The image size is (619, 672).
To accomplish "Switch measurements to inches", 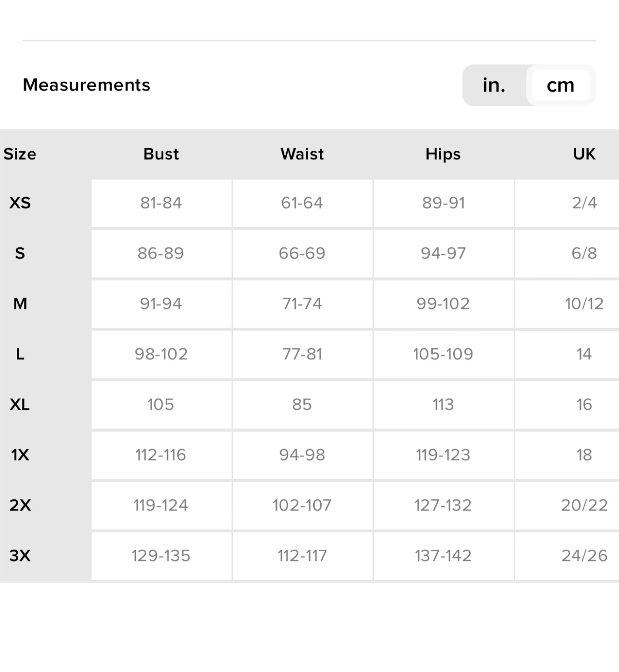I will tap(494, 85).
